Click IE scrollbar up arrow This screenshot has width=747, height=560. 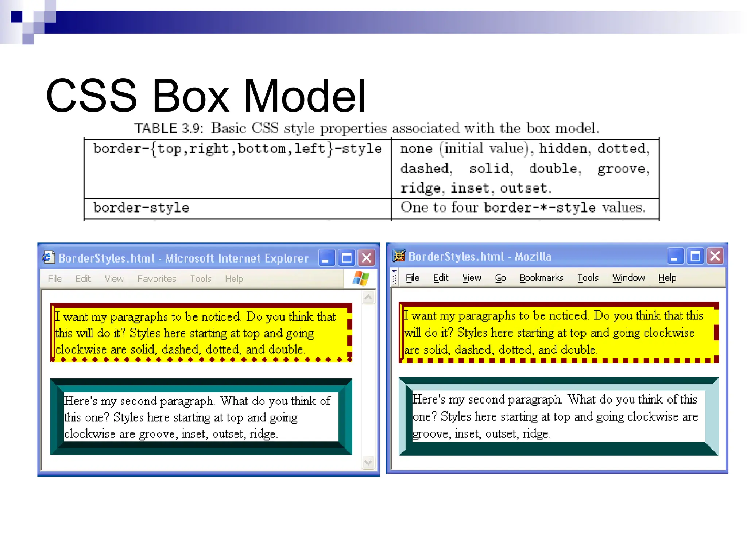368,297
